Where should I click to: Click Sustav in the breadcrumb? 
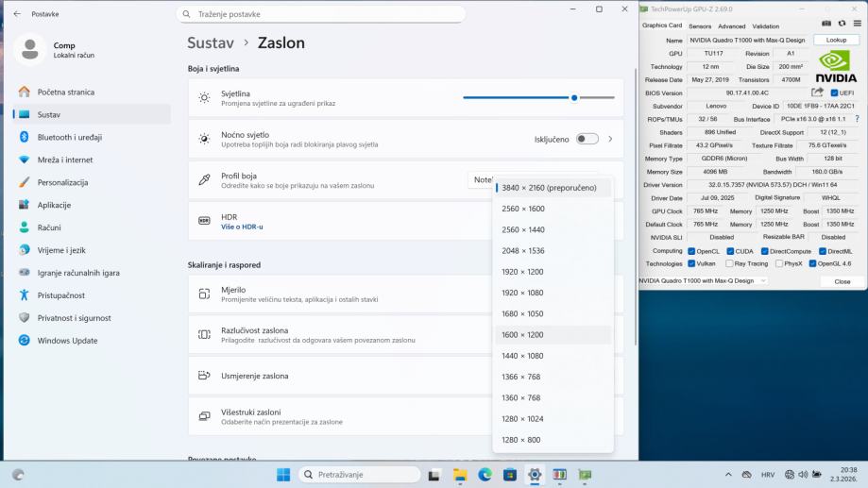pyautogui.click(x=211, y=42)
